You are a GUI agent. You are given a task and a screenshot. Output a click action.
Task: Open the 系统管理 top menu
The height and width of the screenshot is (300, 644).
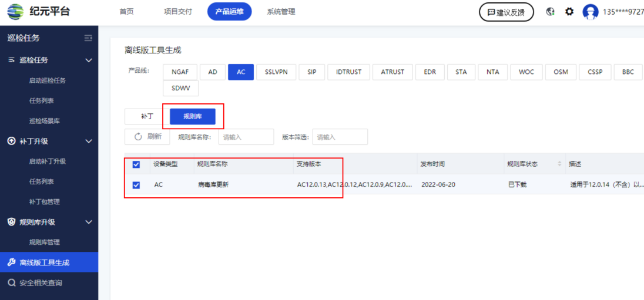[x=281, y=12]
